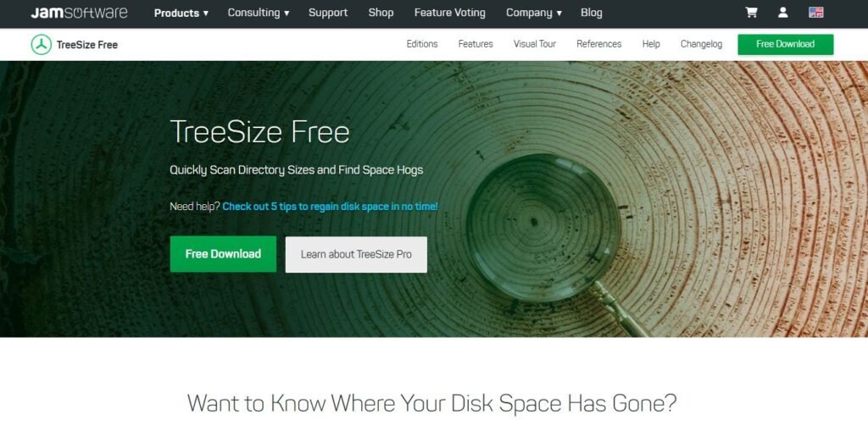868x426 pixels.
Task: Open the Visual Tour section
Action: (535, 44)
